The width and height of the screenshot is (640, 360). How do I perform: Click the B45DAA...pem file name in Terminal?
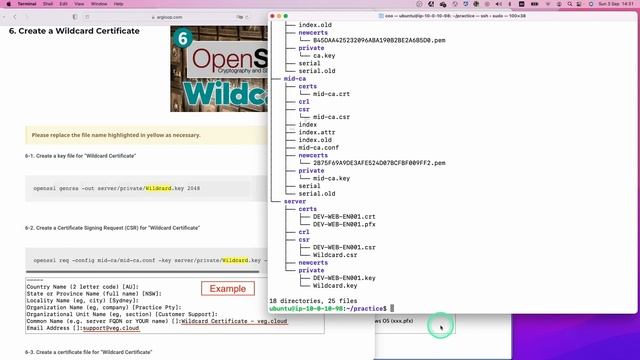(379, 40)
